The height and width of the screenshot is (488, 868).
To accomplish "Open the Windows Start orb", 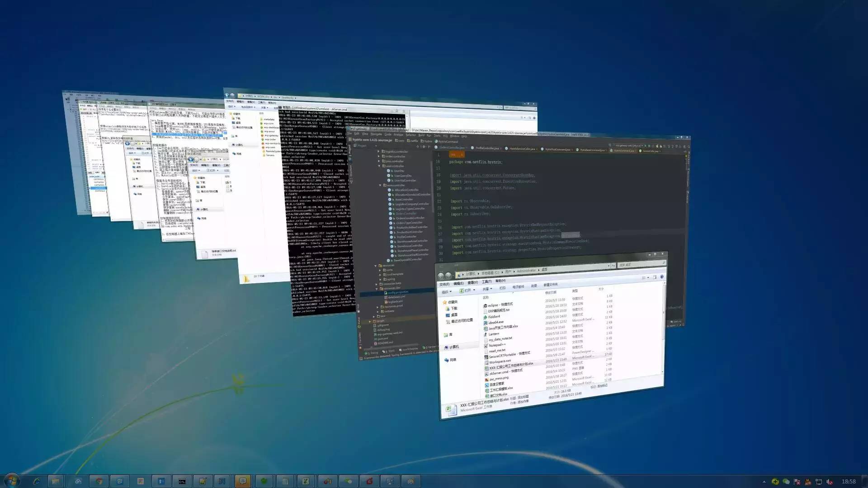I will [12, 481].
